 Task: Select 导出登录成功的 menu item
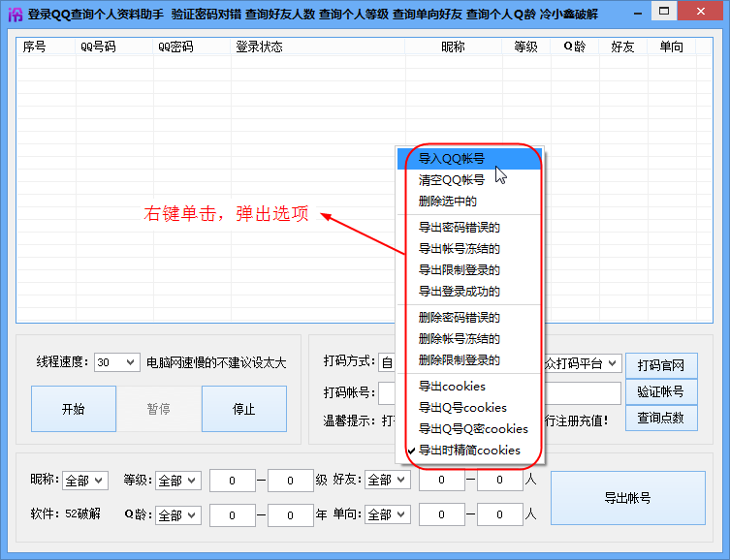click(x=469, y=292)
